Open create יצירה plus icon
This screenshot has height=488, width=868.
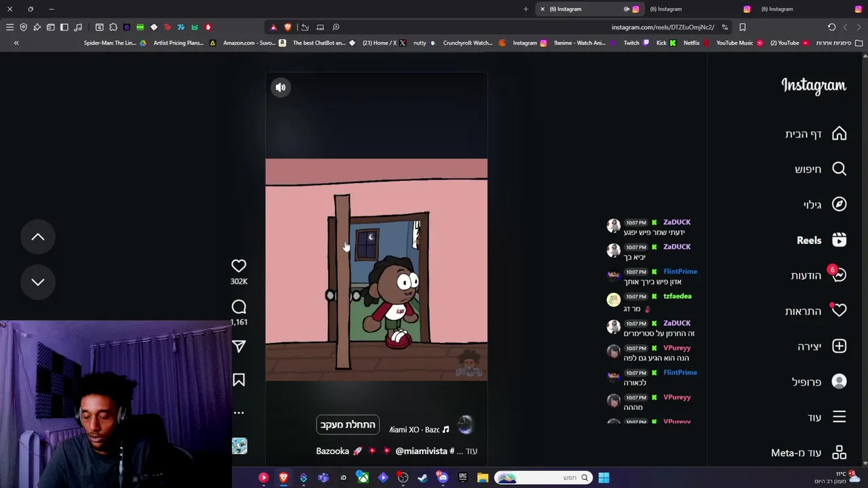[821, 346]
